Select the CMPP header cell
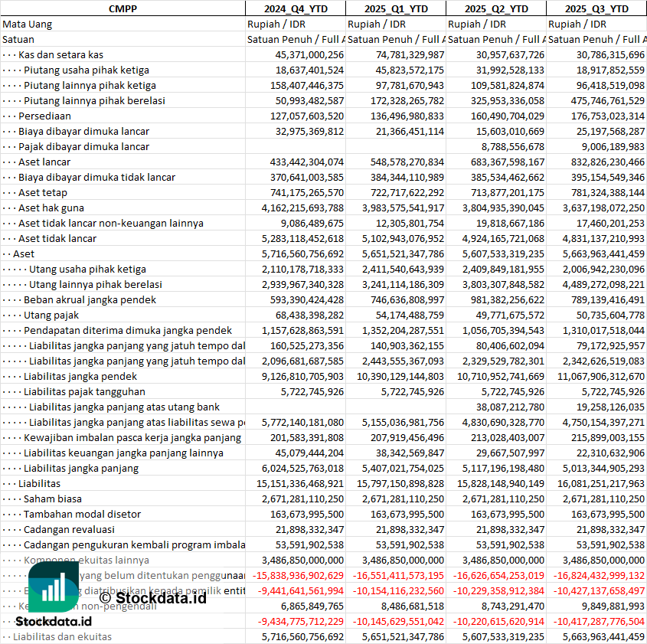The image size is (647, 644). pos(123,8)
